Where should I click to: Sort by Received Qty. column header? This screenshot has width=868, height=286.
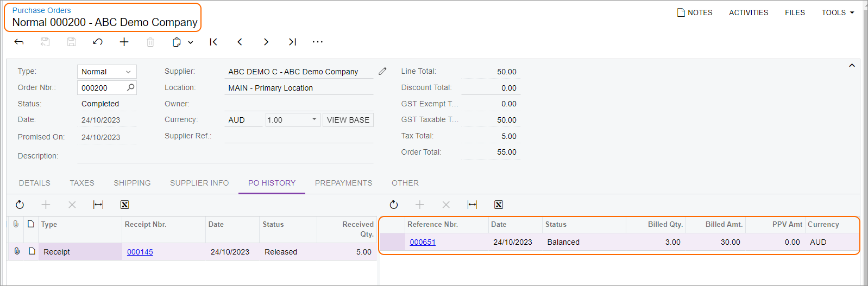[x=347, y=229]
